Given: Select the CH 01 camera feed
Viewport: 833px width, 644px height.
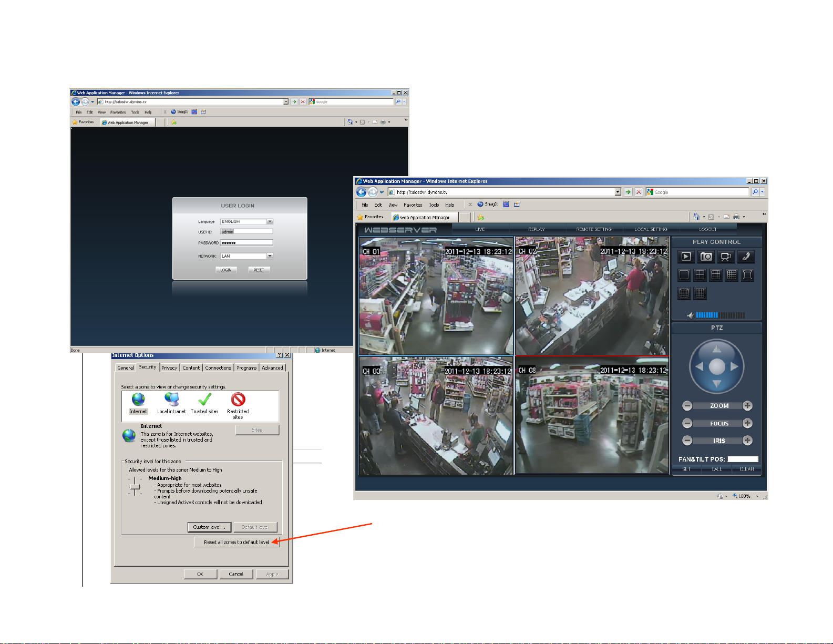Looking at the screenshot, I should tap(436, 296).
